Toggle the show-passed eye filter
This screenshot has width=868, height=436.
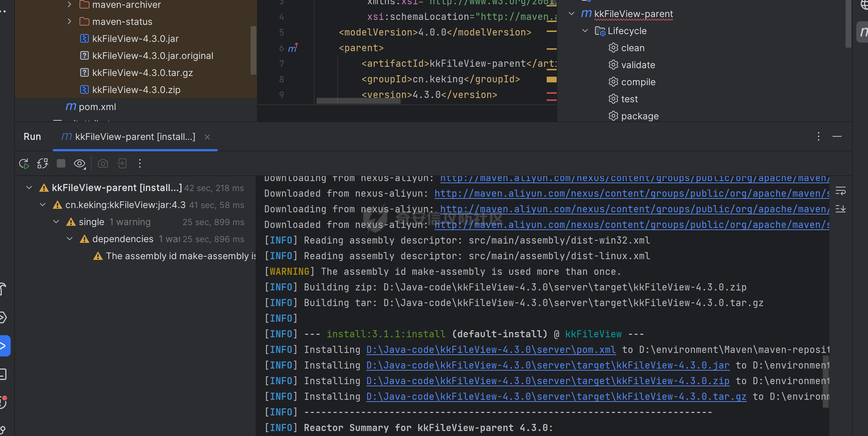(80, 164)
